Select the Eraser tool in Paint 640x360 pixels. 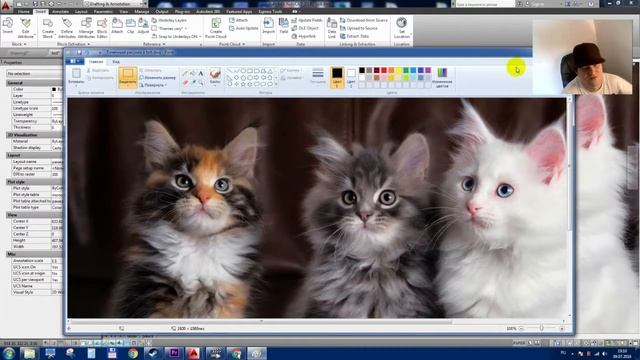(x=185, y=82)
